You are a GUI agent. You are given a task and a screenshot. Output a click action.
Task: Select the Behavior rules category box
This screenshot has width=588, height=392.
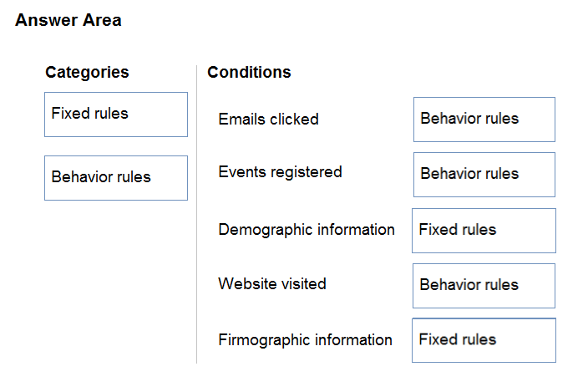point(116,178)
